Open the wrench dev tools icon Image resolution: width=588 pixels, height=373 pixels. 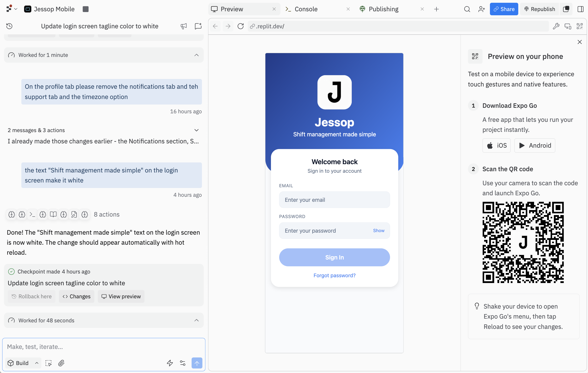click(x=556, y=26)
